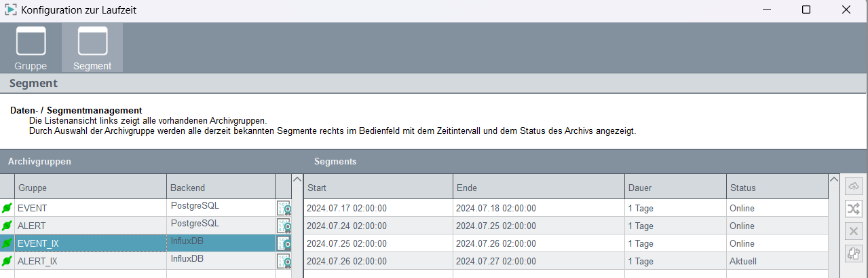
Task: Click Archivgruppen list scroll-up arrow
Action: pos(297,179)
